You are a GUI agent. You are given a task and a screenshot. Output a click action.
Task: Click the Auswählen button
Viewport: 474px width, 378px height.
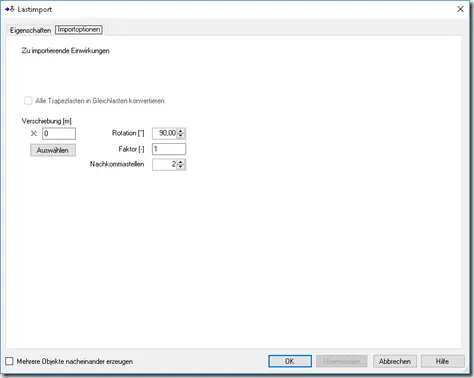[x=53, y=150]
